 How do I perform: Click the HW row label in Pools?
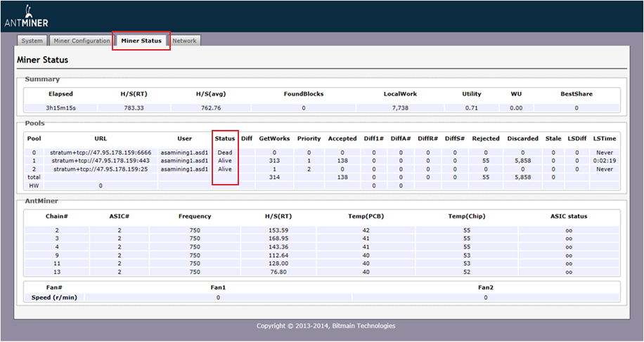[34, 185]
